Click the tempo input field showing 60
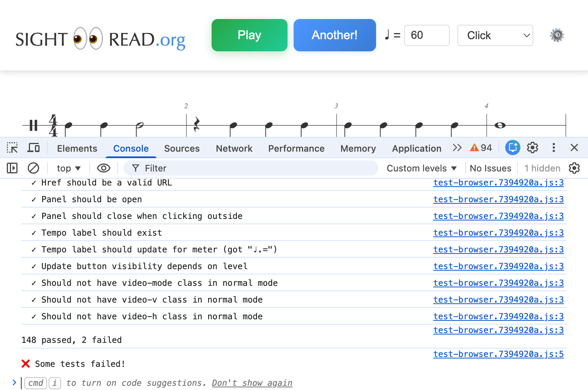The height and width of the screenshot is (390, 588). pos(427,35)
